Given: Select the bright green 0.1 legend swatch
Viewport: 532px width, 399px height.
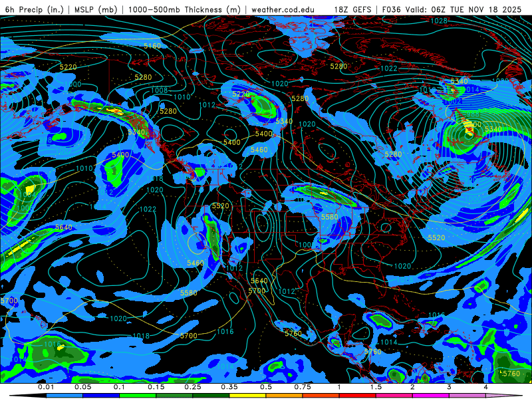Looking at the screenshot, I should (138, 396).
